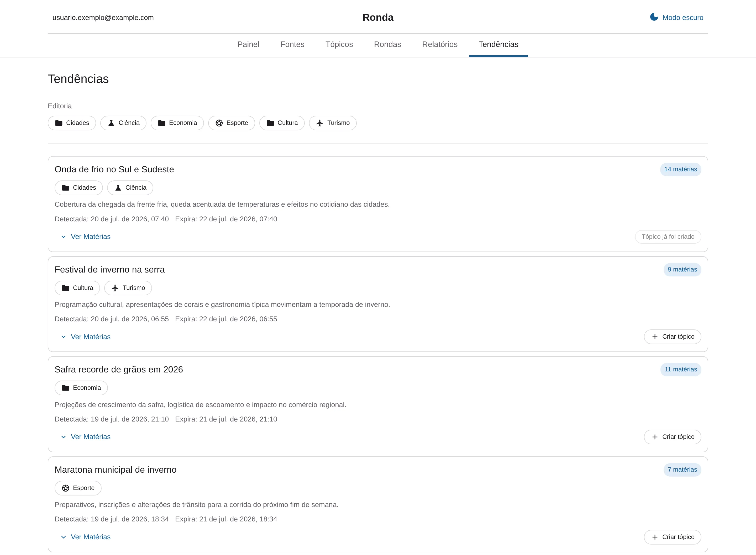Viewport: 756px width, 555px height.
Task: Go to the Rondas tab
Action: (387, 44)
